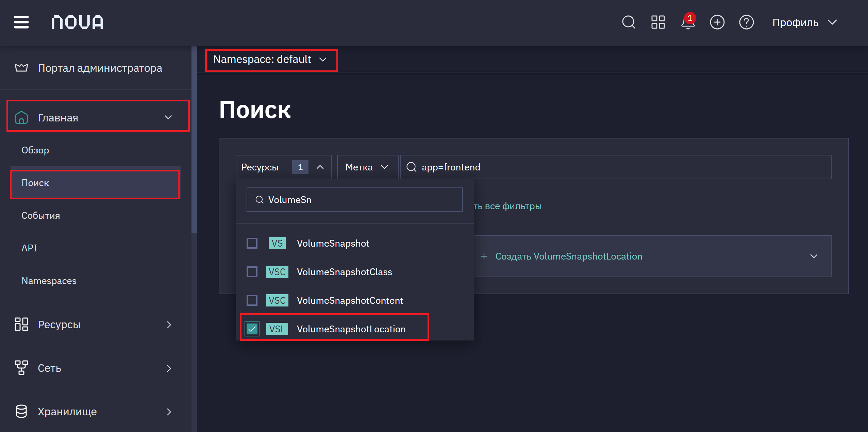This screenshot has width=868, height=432.
Task: Click the Ресурсы sidebar grid icon
Action: (x=21, y=325)
